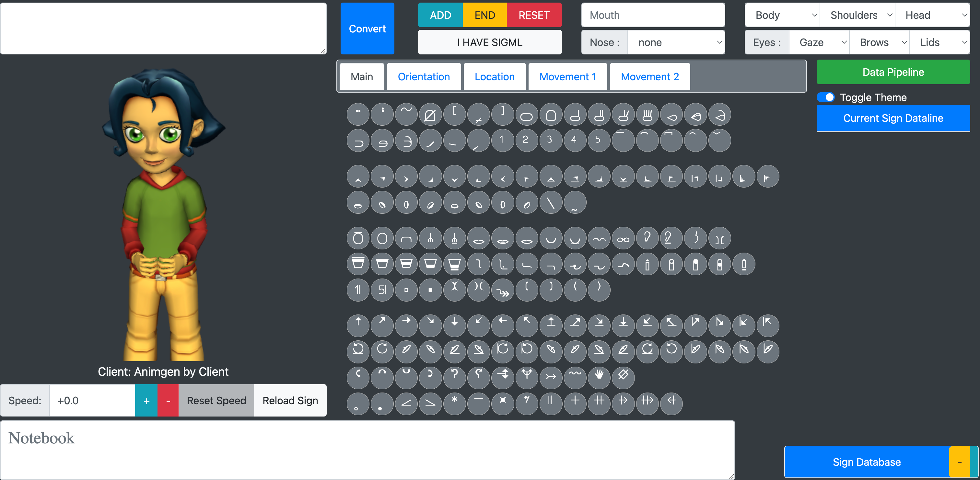This screenshot has width=980, height=480.
Task: Click the Convert button
Action: coord(367,29)
